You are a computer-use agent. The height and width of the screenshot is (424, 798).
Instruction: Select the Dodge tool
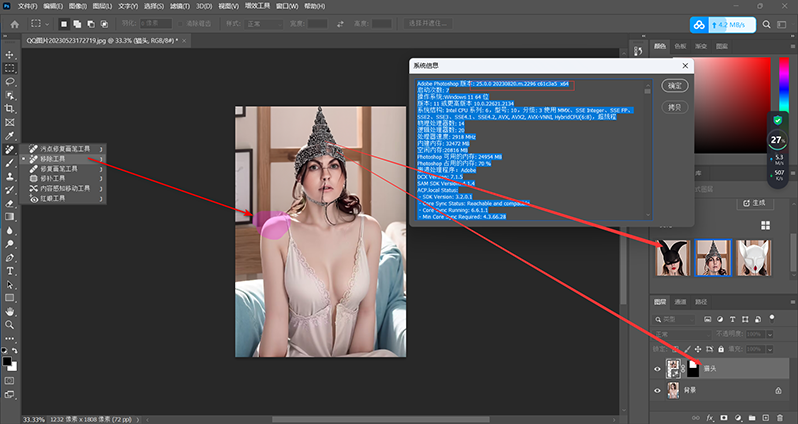click(10, 244)
